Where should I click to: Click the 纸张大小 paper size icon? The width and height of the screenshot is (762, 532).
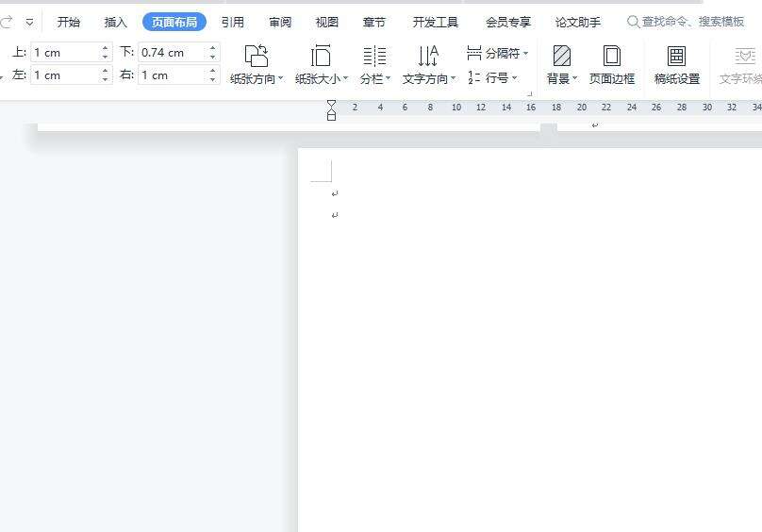coord(321,57)
